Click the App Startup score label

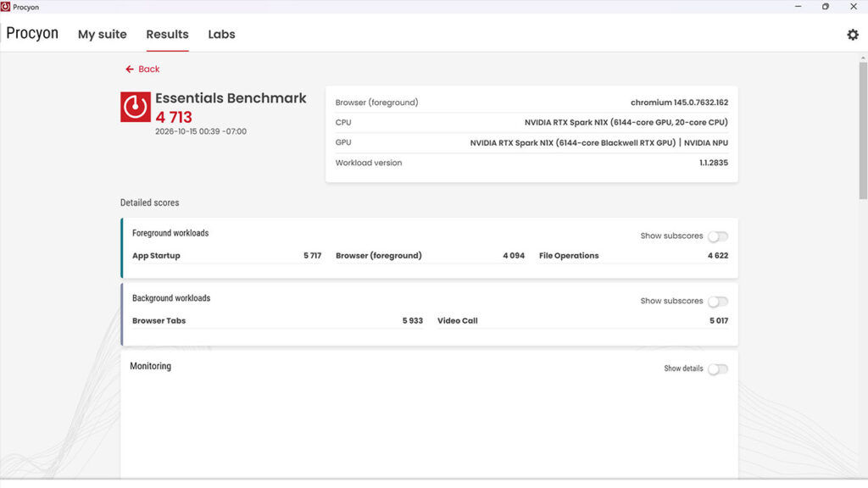coord(156,256)
